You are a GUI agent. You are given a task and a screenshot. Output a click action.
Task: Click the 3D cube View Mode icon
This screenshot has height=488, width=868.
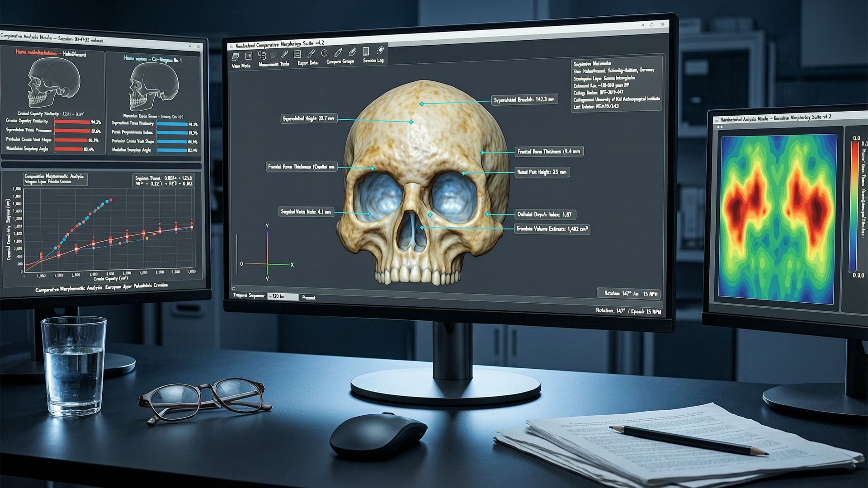(235, 57)
